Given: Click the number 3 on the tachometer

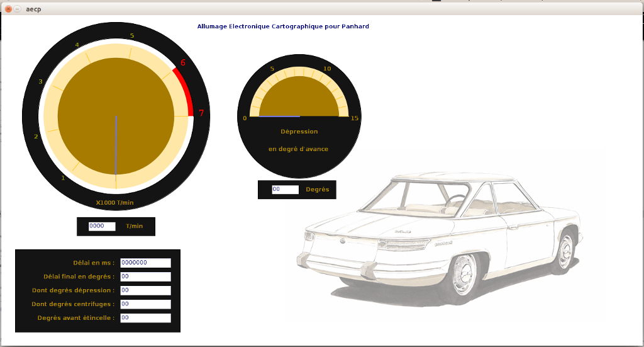Looking at the screenshot, I should pos(40,81).
